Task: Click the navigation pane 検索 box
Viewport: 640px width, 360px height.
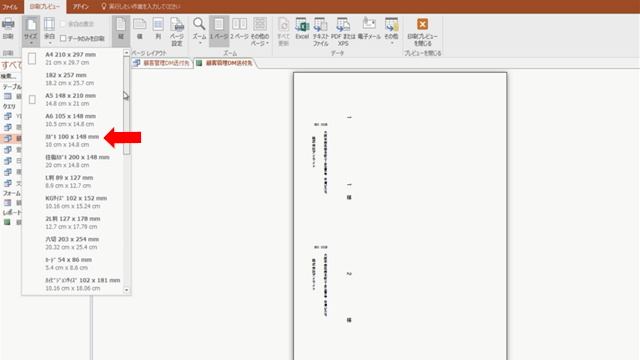Action: 11,76
